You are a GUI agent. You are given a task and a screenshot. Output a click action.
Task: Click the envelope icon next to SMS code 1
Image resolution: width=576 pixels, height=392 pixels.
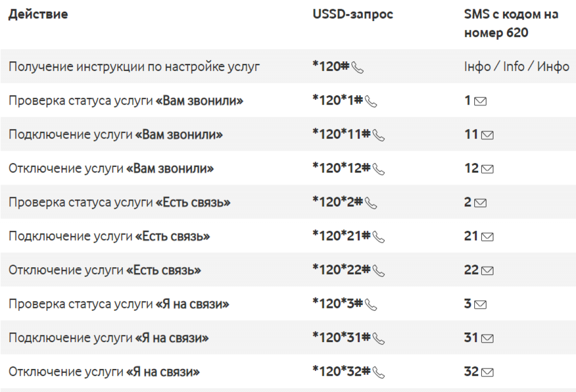(x=480, y=102)
